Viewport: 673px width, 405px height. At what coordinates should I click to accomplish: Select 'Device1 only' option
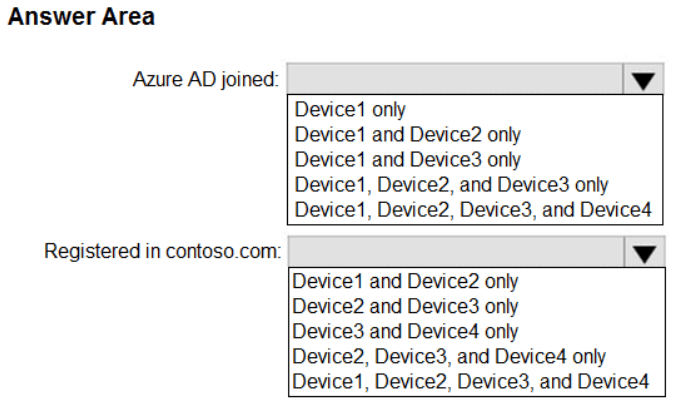[350, 108]
